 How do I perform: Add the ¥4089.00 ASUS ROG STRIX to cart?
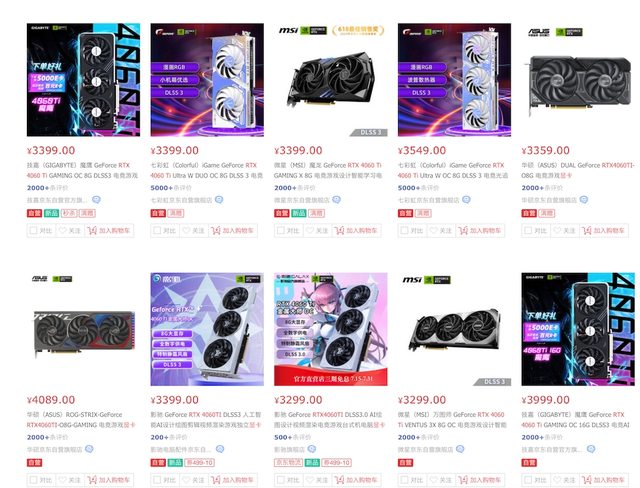(x=109, y=480)
